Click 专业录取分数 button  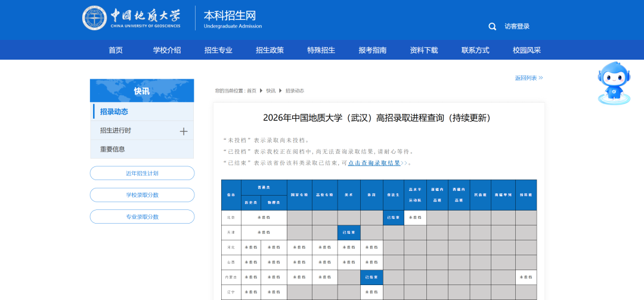click(x=142, y=217)
